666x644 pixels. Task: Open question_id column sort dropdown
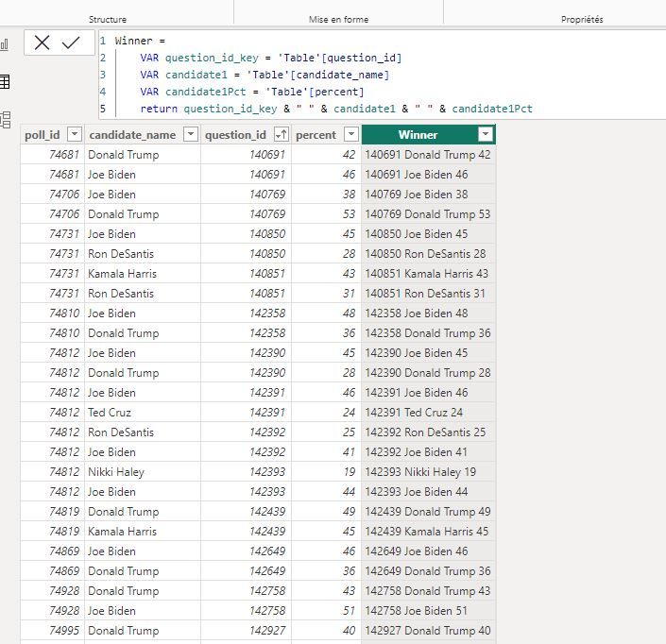pos(282,135)
